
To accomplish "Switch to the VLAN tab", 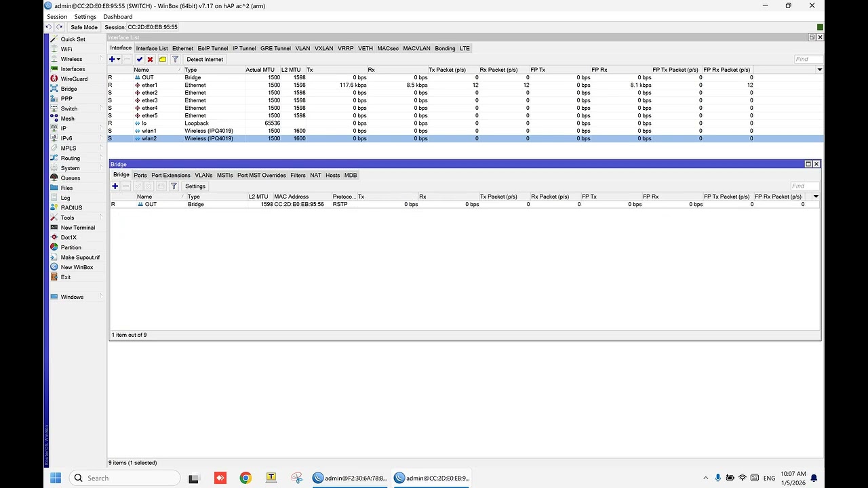I will click(302, 48).
